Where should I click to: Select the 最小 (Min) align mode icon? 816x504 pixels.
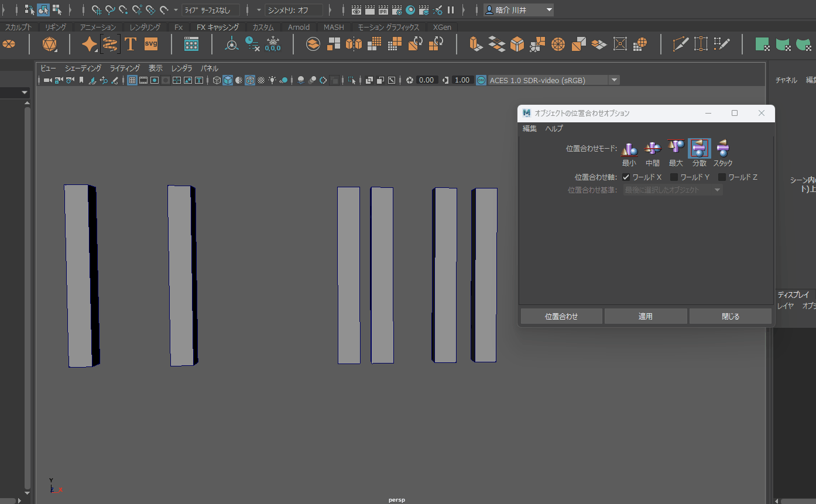[x=629, y=149]
